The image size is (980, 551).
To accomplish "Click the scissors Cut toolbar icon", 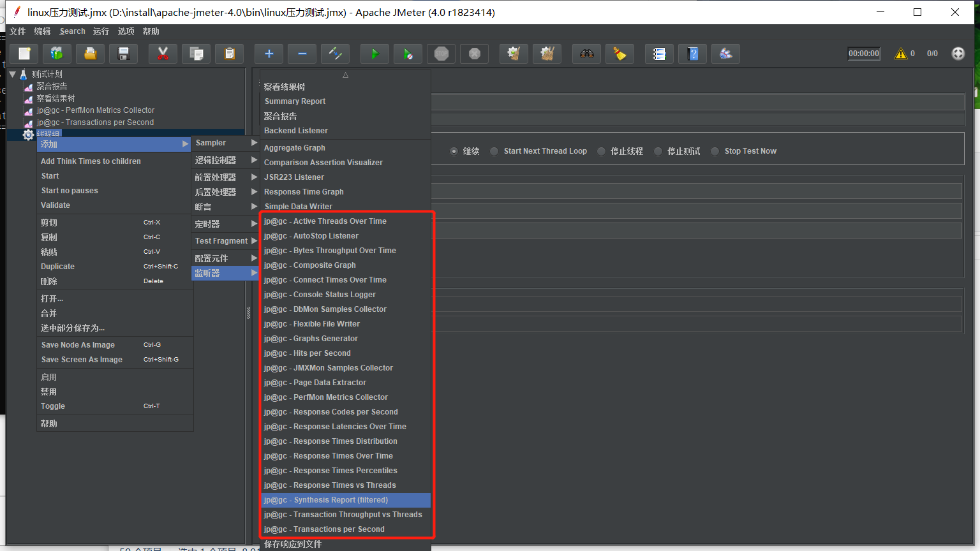I will click(163, 54).
